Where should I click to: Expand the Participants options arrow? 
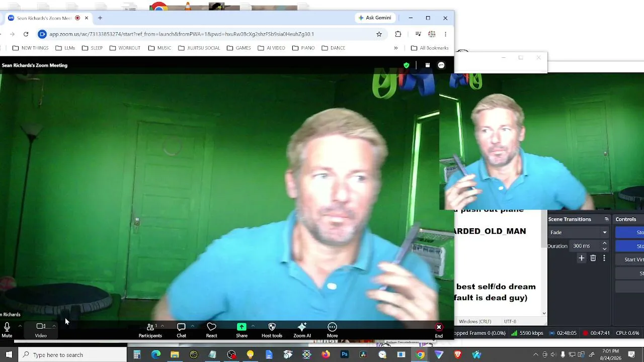point(162,326)
